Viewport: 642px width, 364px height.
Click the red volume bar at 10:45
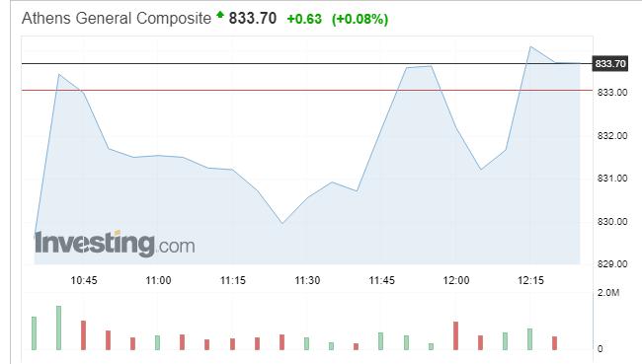(84, 335)
